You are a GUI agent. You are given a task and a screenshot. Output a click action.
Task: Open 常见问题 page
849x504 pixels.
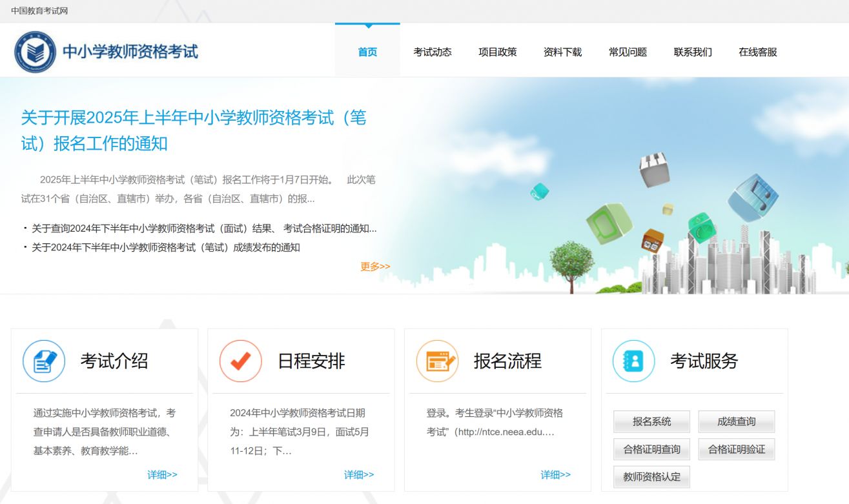point(628,52)
